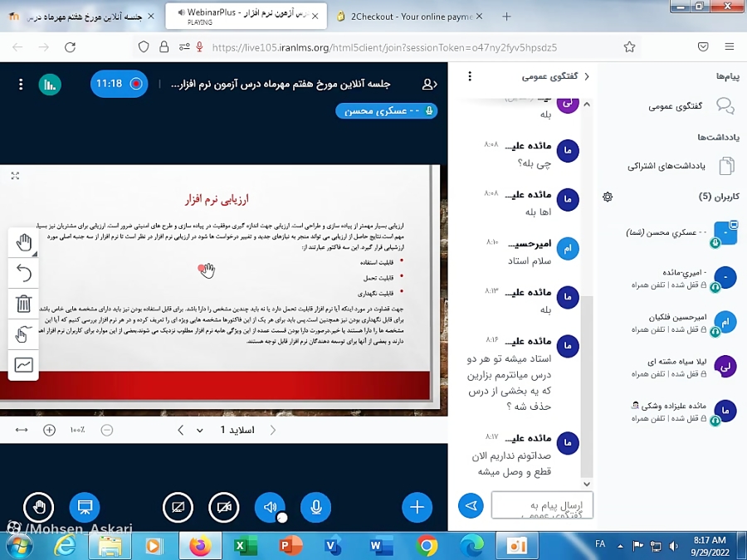The width and height of the screenshot is (747, 560).
Task: Send a chat message with the paper plane button
Action: (471, 505)
